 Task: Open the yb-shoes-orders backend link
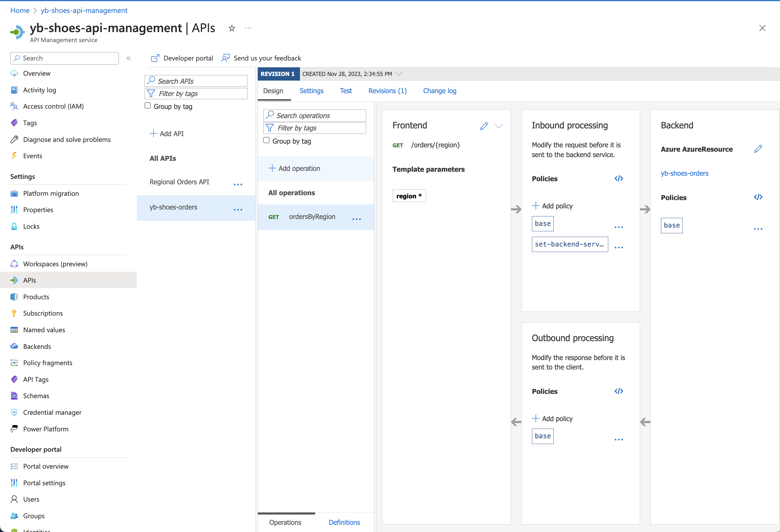point(685,173)
